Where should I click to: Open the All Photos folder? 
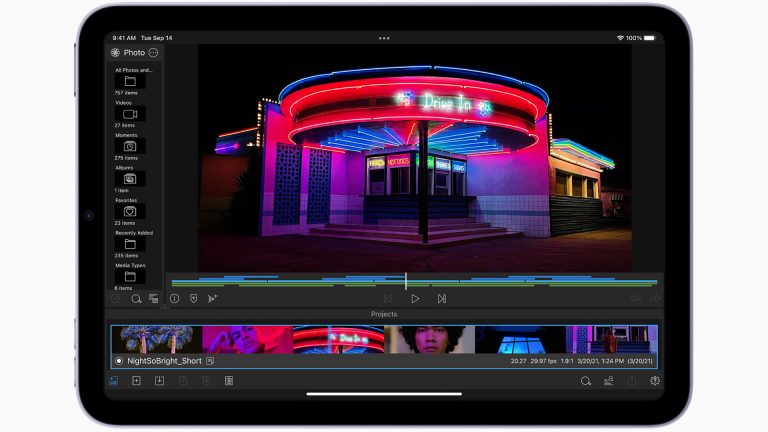[130, 81]
